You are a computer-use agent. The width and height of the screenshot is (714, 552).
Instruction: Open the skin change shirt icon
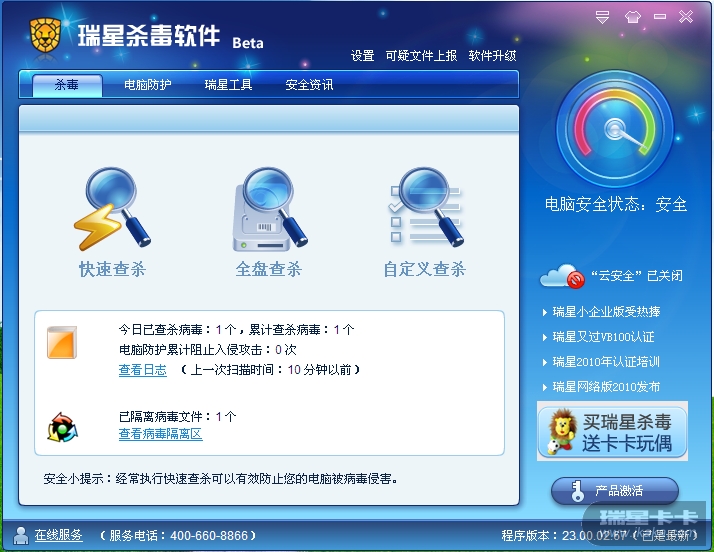point(632,17)
